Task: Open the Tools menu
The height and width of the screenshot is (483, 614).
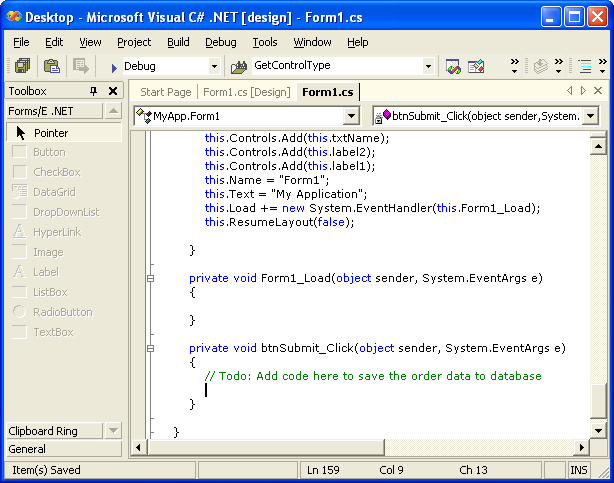Action: [x=265, y=42]
